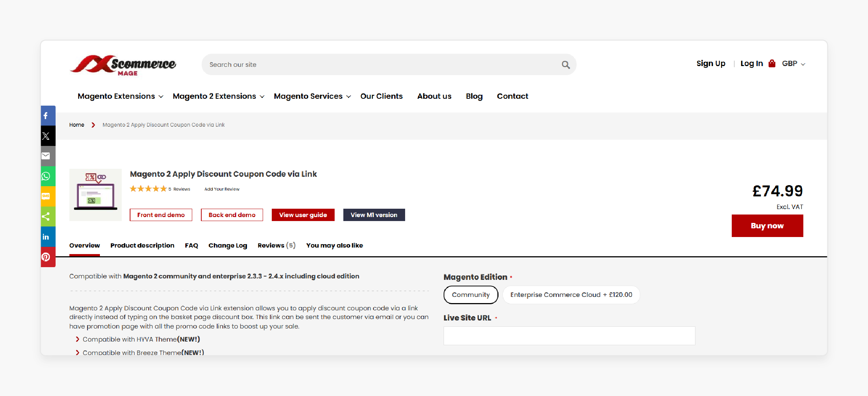Select Community radio button for Magento Edition
Screen dimensions: 868x396
471,294
